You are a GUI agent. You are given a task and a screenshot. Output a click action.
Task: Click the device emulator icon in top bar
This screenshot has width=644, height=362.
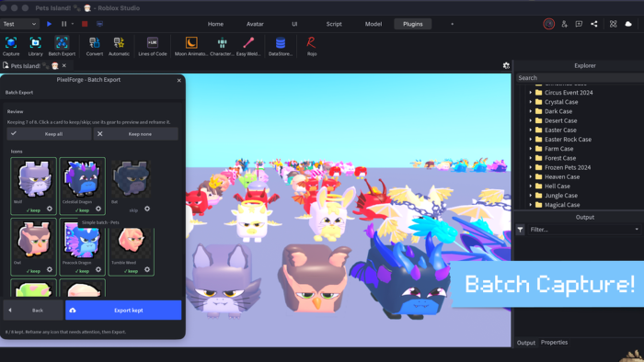pyautogui.click(x=99, y=24)
